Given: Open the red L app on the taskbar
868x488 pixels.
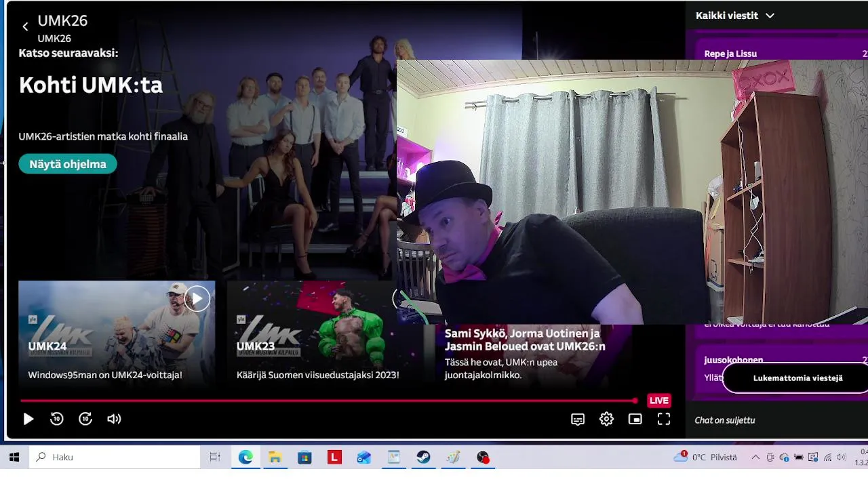Looking at the screenshot, I should (334, 457).
